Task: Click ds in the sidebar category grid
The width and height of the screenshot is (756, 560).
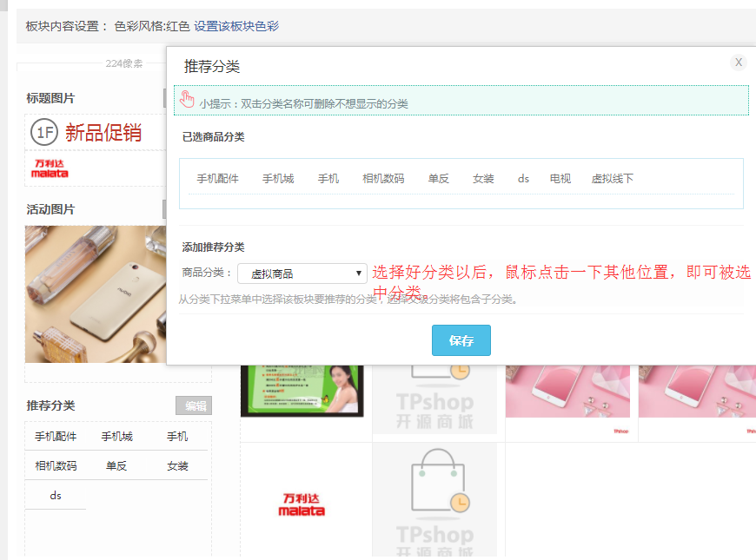Action: click(56, 496)
